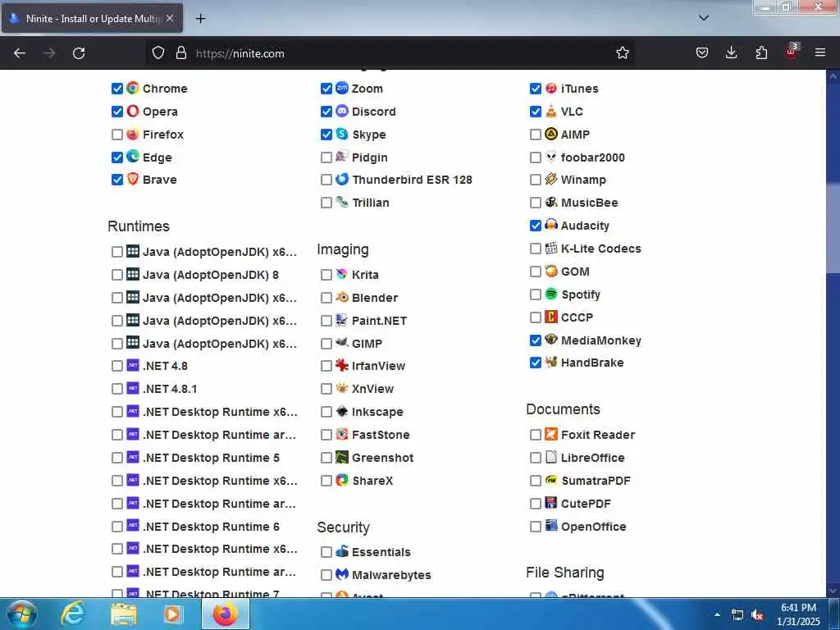Click the Opera logo icon
The image size is (840, 630).
133,111
